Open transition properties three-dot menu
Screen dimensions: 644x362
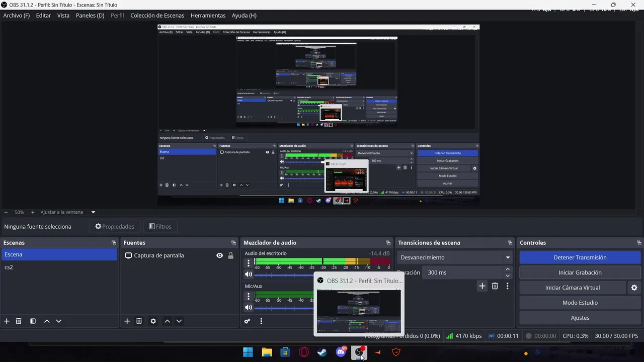pos(507,286)
